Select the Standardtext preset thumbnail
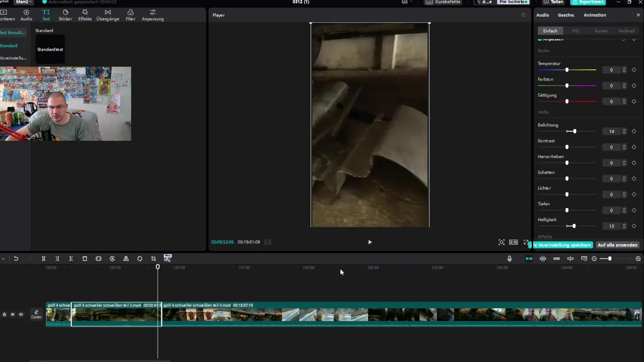This screenshot has height=362, width=644. point(50,49)
